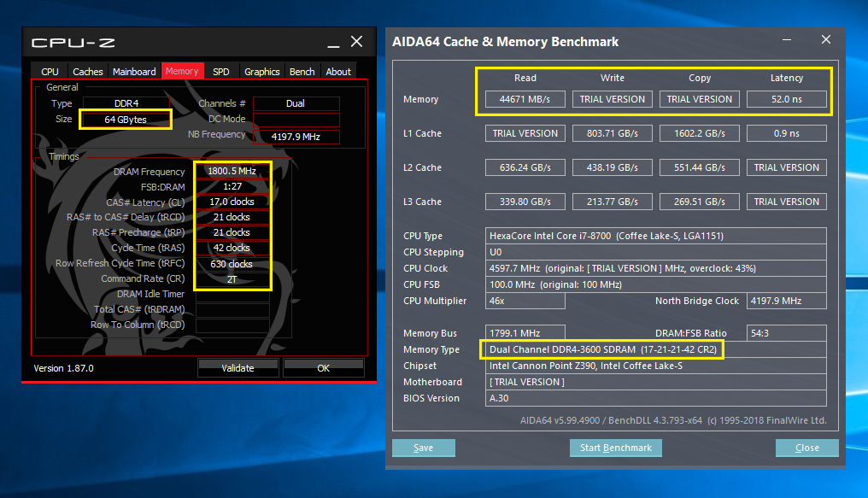Click the tRCD value 21 clocks

pos(232,218)
